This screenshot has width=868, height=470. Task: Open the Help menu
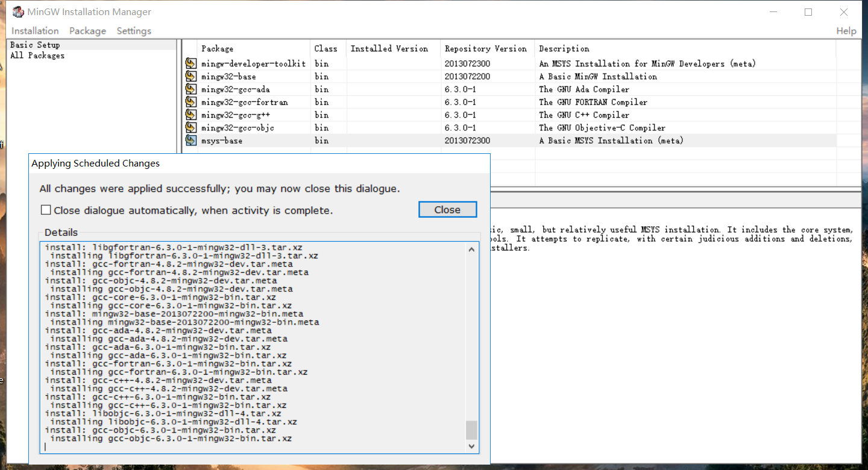click(x=846, y=31)
